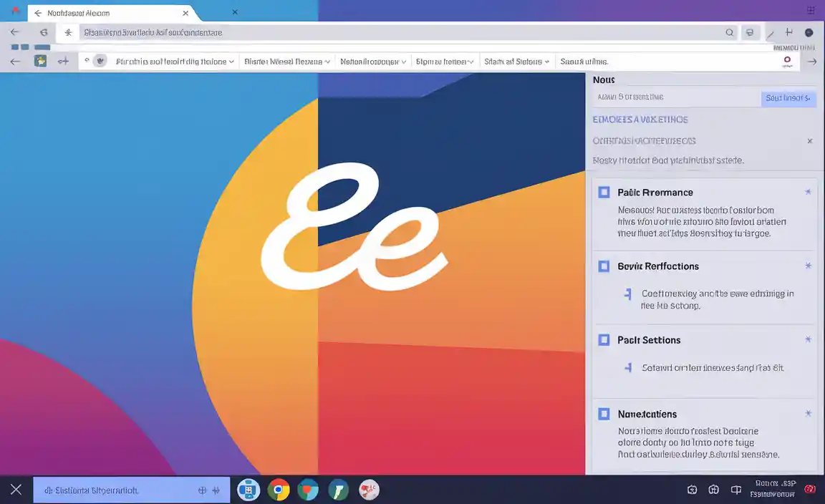Click the EIMOIEES link in the side panel
This screenshot has height=504, width=825.
(640, 120)
